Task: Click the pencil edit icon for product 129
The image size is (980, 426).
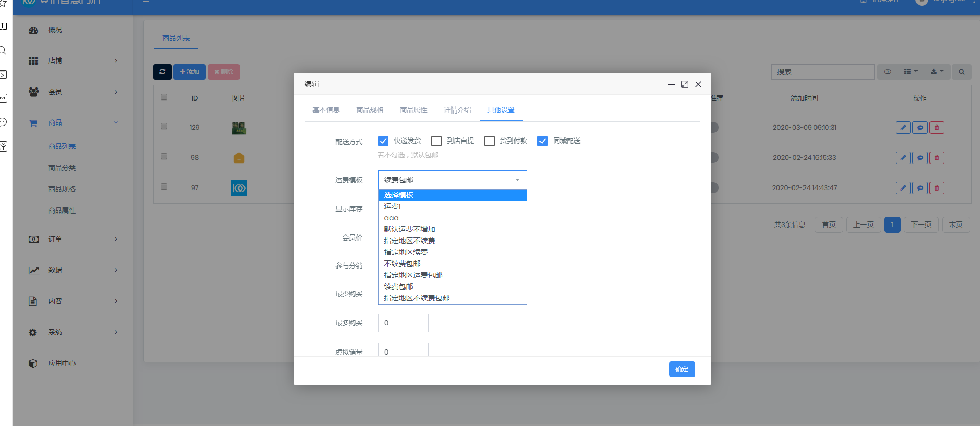Action: [x=903, y=128]
